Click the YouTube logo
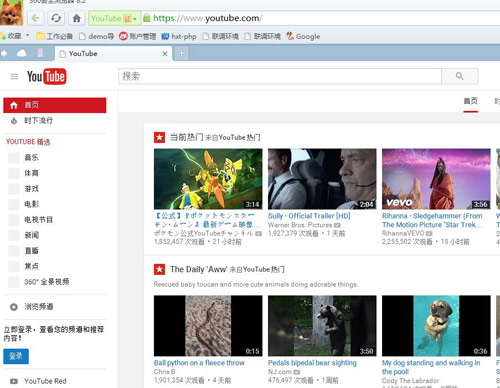This screenshot has height=388, width=500. coord(46,76)
